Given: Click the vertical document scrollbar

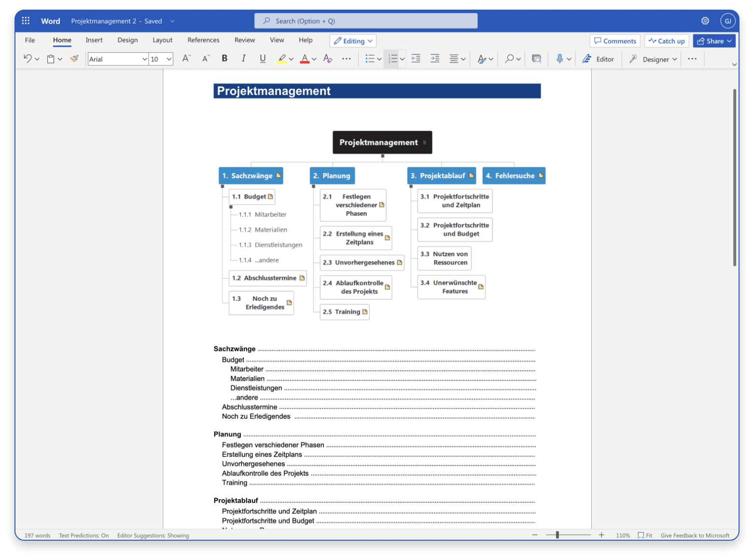Looking at the screenshot, I should tap(735, 177).
